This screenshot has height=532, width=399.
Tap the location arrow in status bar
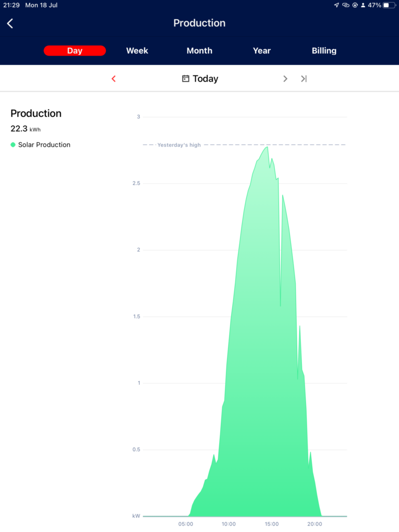click(x=336, y=5)
